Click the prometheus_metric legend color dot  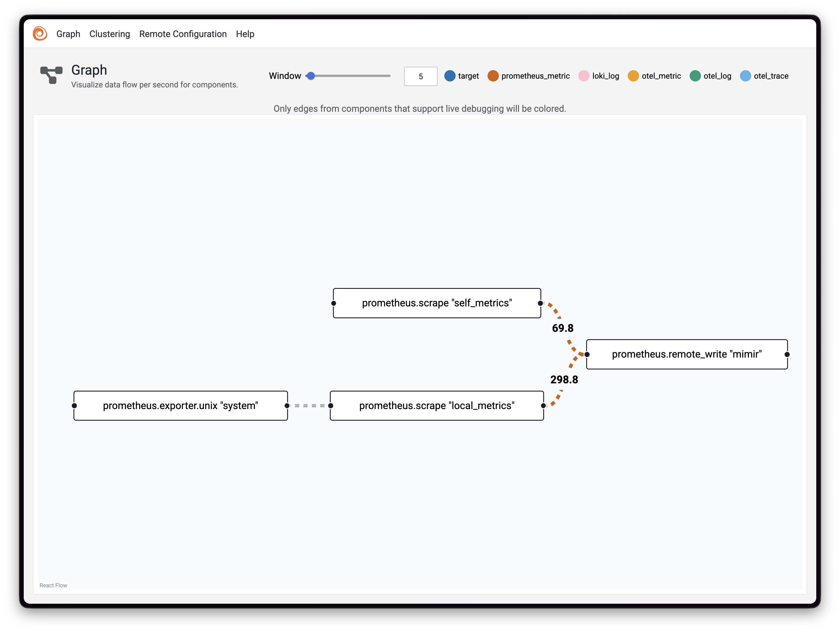493,76
